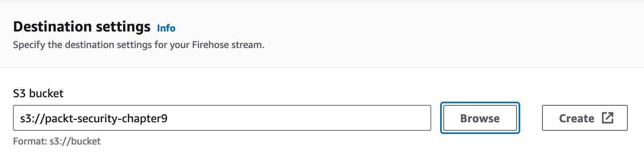The height and width of the screenshot is (159, 644).
Task: Click the empty right side of the S3 bucket field
Action: 299,118
